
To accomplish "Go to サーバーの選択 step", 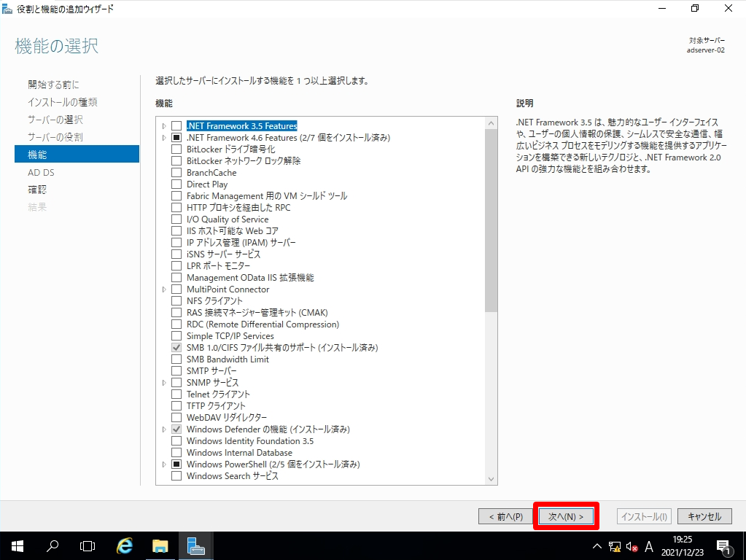I will coord(55,120).
